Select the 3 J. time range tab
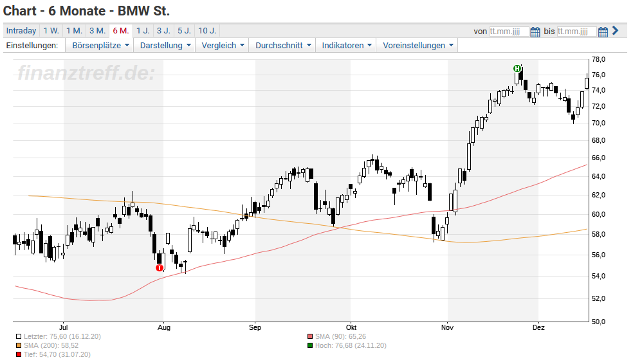The image size is (633, 364). tap(163, 31)
